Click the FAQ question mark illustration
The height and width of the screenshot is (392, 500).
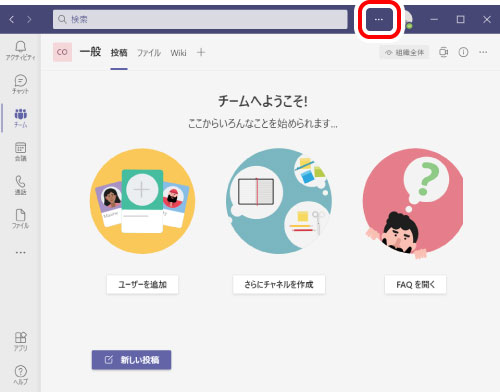coord(413,203)
